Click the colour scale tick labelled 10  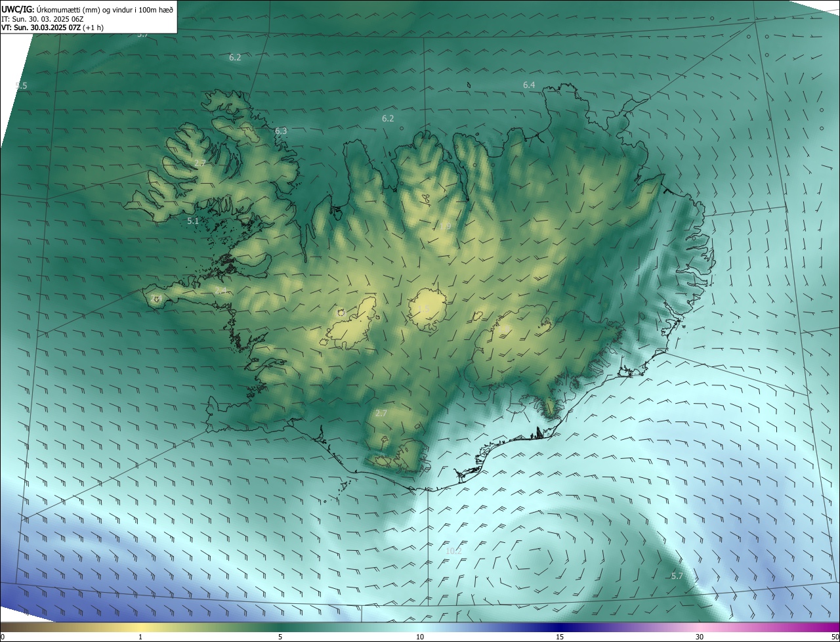(420, 637)
